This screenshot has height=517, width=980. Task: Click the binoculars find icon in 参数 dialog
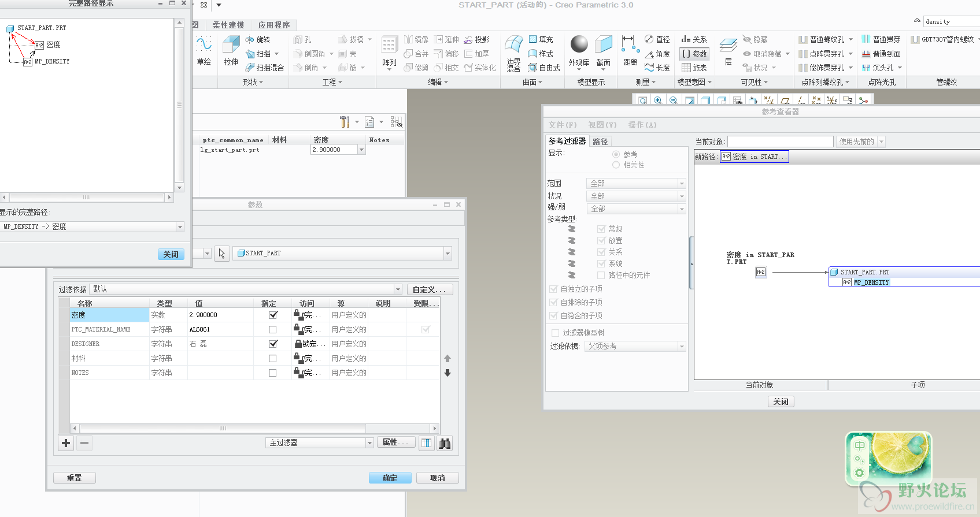click(445, 443)
